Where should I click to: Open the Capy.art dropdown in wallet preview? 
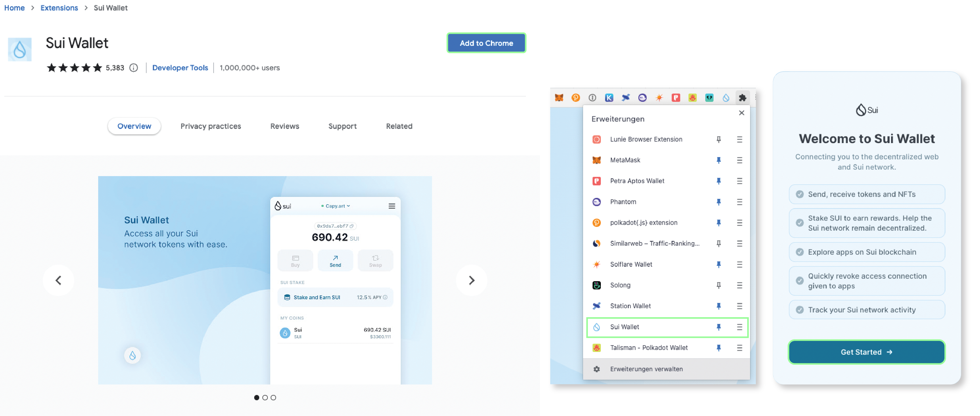(335, 206)
